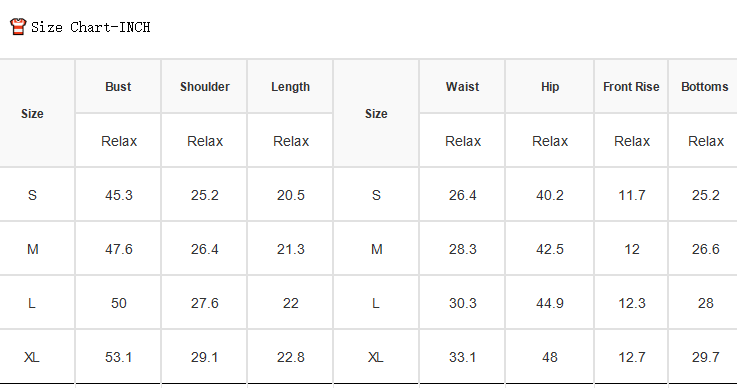Screen dimensions: 737x388
Task: Select the Waist column header
Action: [x=463, y=87]
